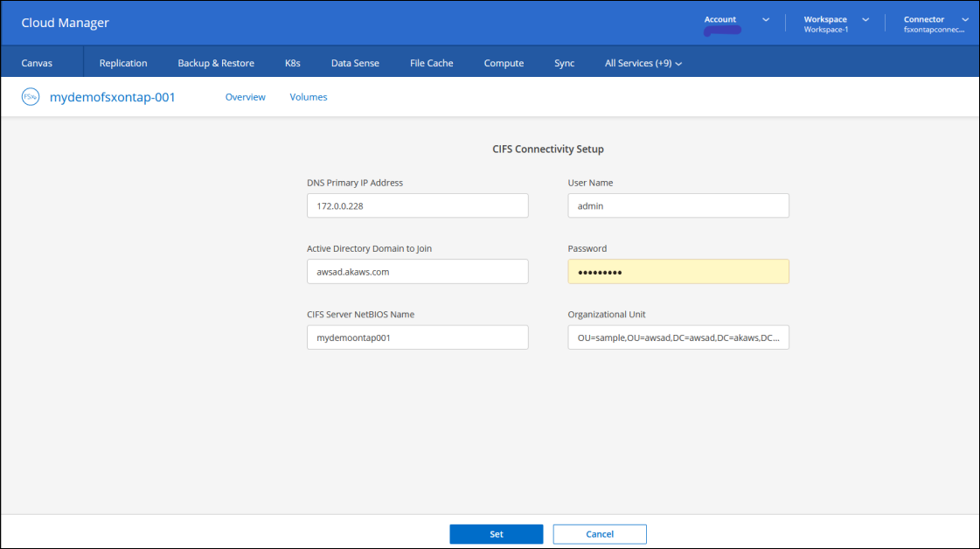980x549 pixels.
Task: Open the Overview page for mydemofsxontap-001
Action: coord(245,96)
